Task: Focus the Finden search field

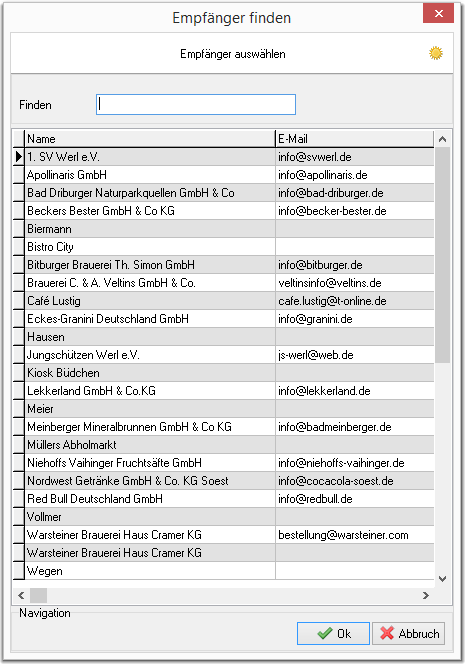Action: coord(196,105)
